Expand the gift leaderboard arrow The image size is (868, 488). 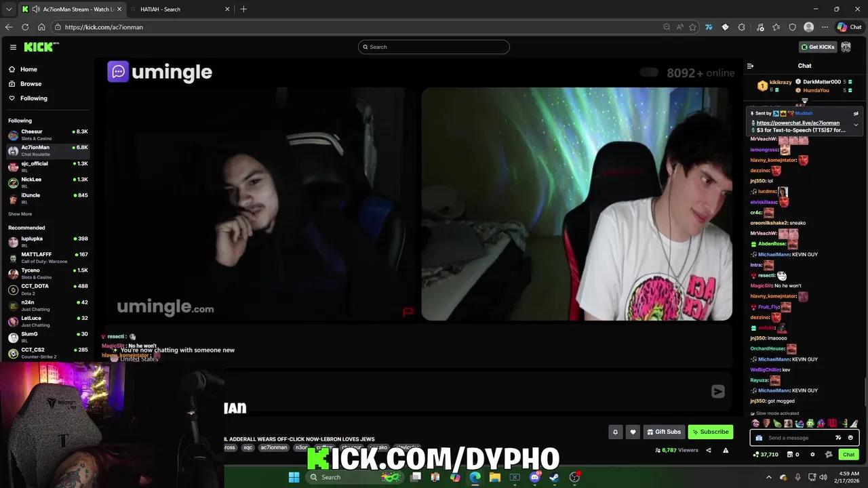pyautogui.click(x=805, y=101)
